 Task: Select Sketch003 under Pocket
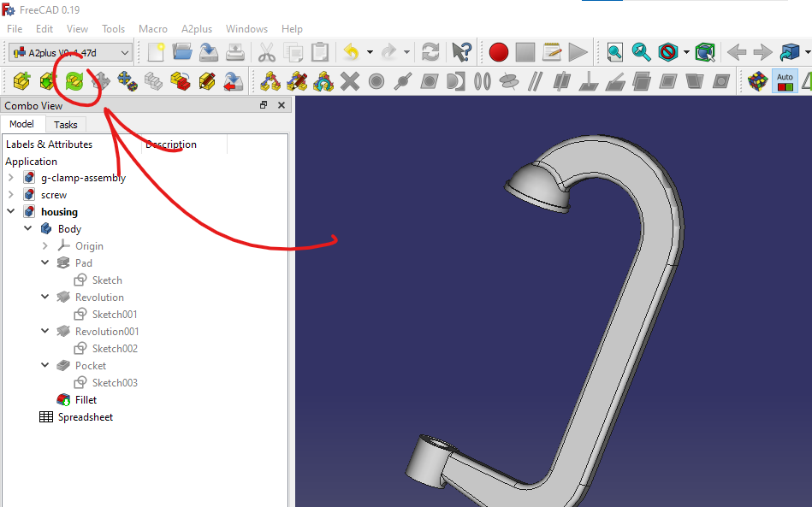[x=115, y=383]
